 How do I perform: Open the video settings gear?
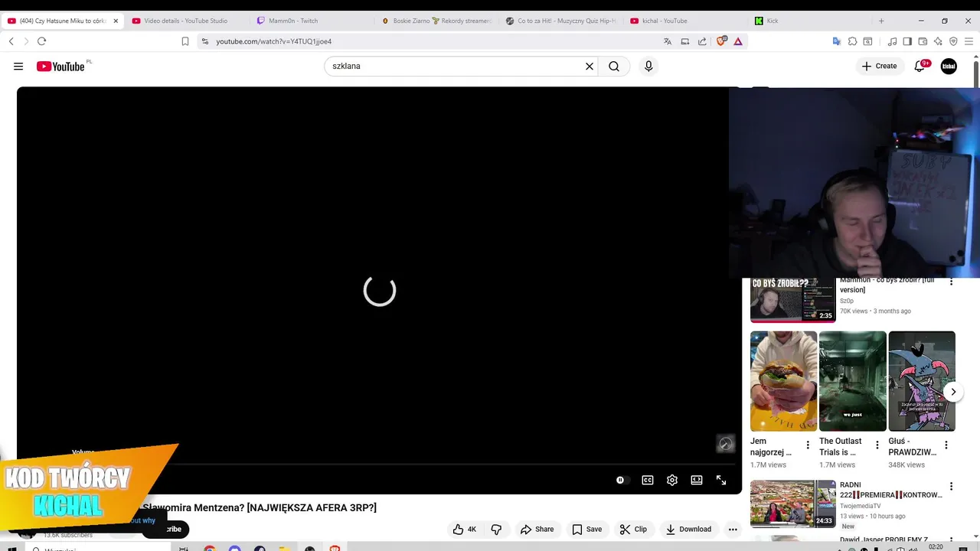(672, 480)
